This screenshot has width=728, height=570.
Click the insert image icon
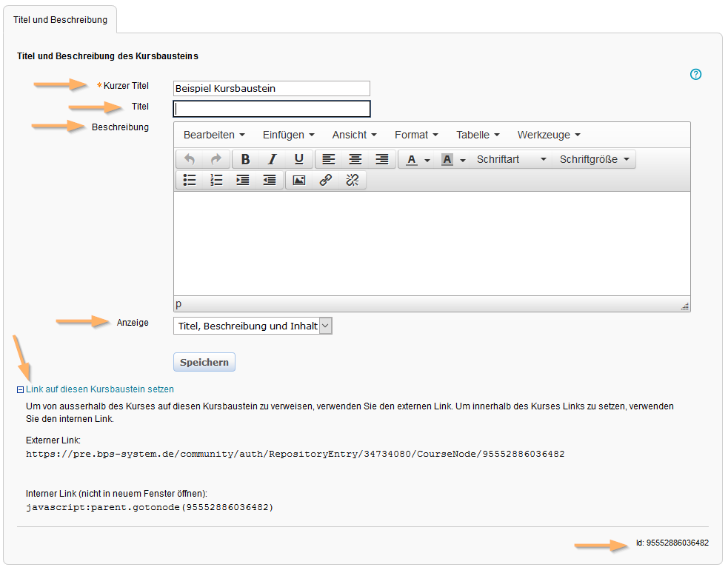[x=299, y=180]
